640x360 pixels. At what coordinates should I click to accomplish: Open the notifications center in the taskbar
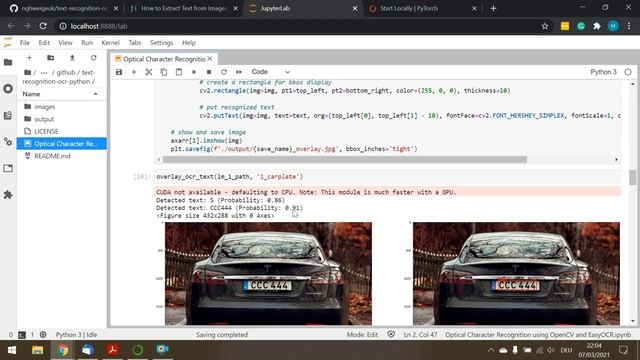click(x=623, y=350)
